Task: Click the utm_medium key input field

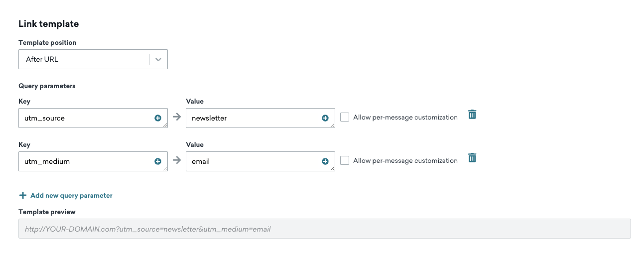Action: pyautogui.click(x=93, y=161)
